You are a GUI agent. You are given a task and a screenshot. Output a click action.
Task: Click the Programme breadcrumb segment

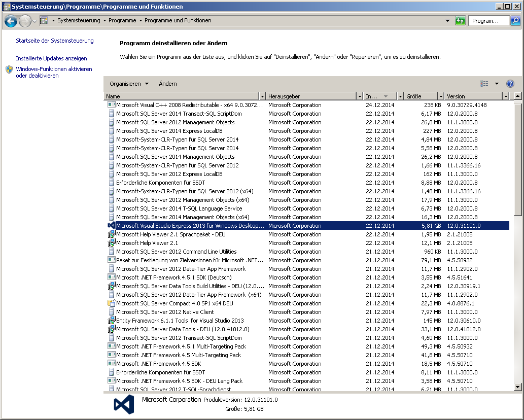coord(122,20)
